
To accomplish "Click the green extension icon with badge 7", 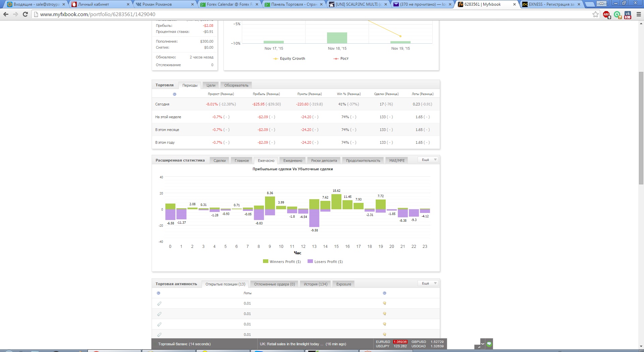I will click(x=617, y=14).
